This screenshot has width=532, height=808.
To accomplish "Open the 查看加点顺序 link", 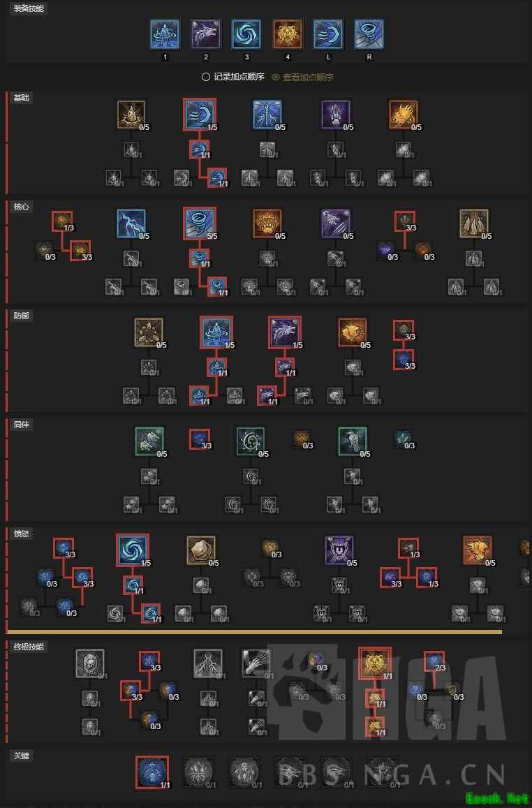I will point(307,78).
